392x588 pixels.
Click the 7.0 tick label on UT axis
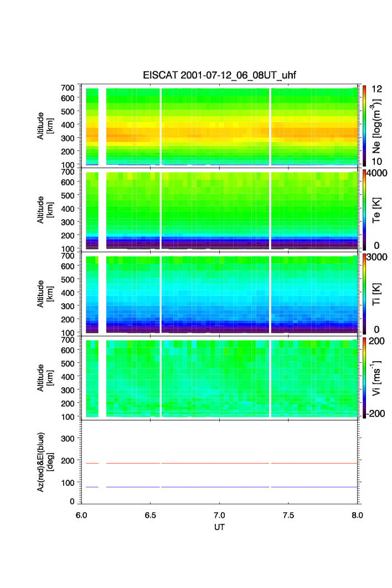pos(220,514)
